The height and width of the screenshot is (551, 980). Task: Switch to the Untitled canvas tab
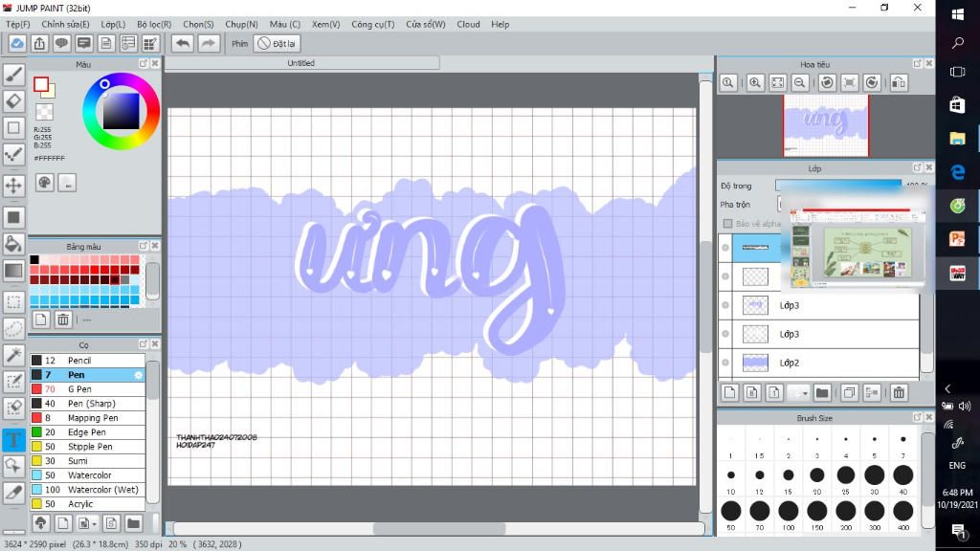coord(301,63)
